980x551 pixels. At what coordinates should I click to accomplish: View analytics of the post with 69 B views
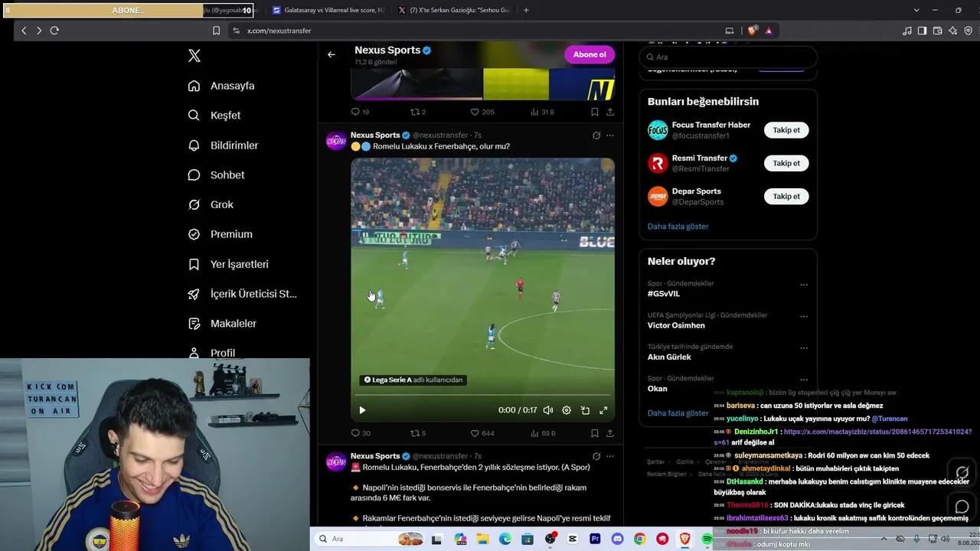pos(543,433)
